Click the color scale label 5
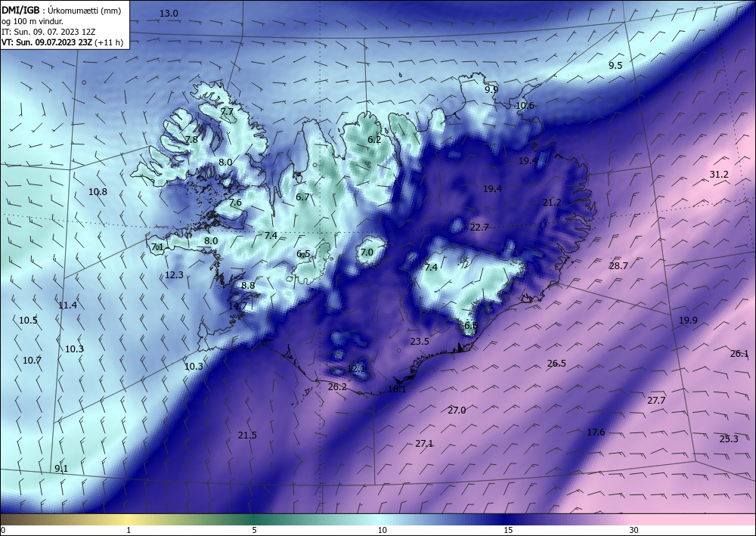The height and width of the screenshot is (536, 756). (x=254, y=531)
